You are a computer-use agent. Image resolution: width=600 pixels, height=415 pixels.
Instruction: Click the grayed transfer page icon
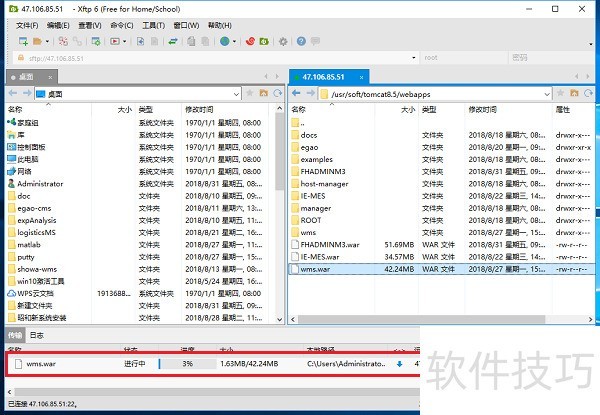[x=154, y=41]
